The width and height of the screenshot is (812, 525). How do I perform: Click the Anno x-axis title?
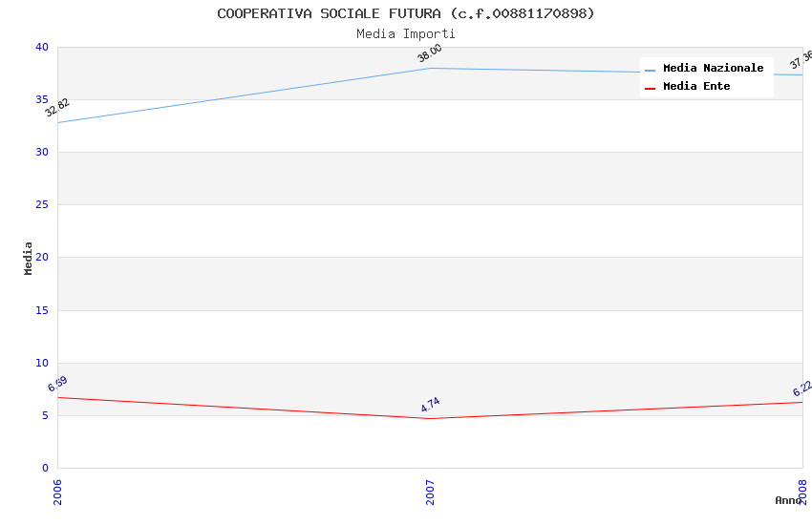pyautogui.click(x=788, y=500)
